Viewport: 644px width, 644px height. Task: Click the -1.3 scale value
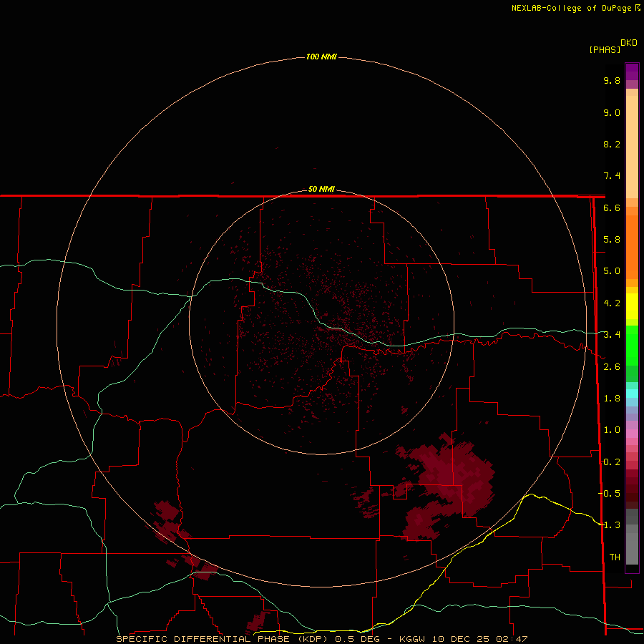click(x=609, y=525)
